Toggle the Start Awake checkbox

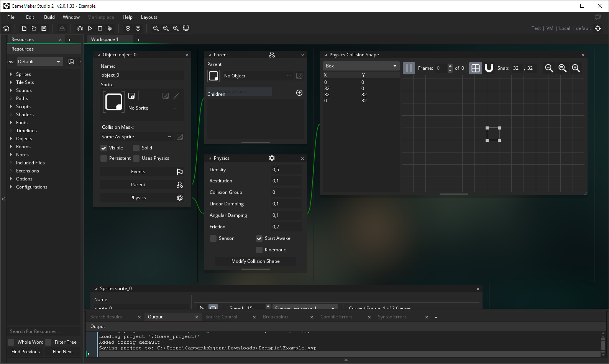point(259,238)
